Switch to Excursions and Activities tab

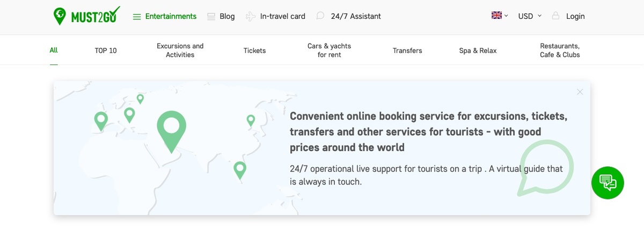click(x=180, y=51)
